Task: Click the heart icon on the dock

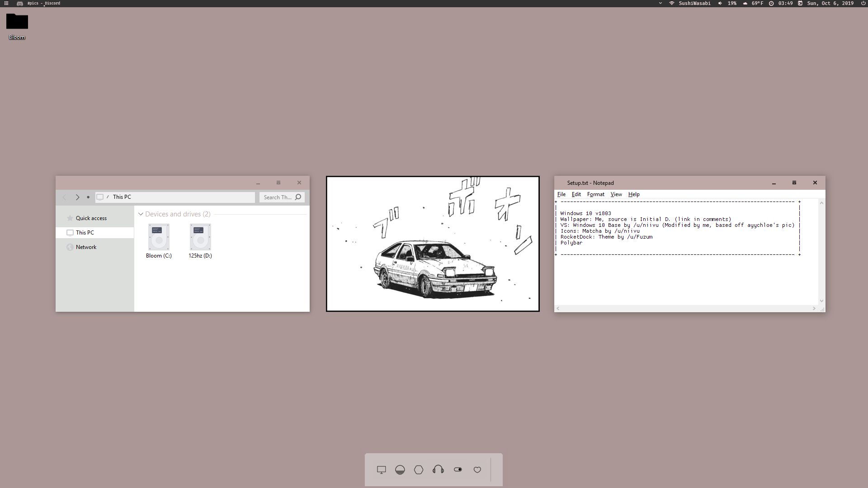Action: point(477,470)
